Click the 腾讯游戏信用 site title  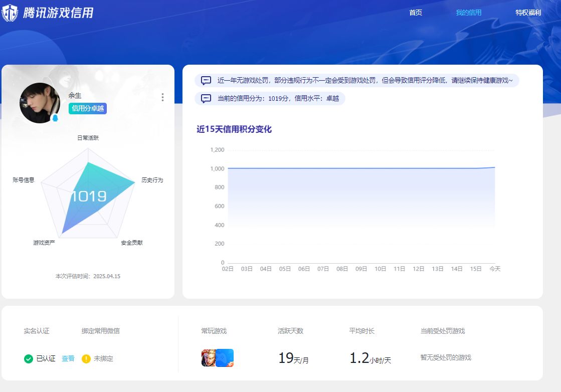[x=58, y=13]
